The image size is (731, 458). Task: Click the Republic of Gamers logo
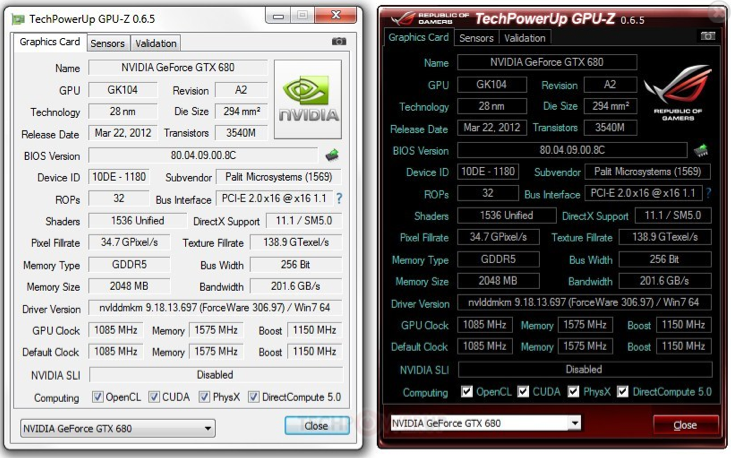point(678,95)
